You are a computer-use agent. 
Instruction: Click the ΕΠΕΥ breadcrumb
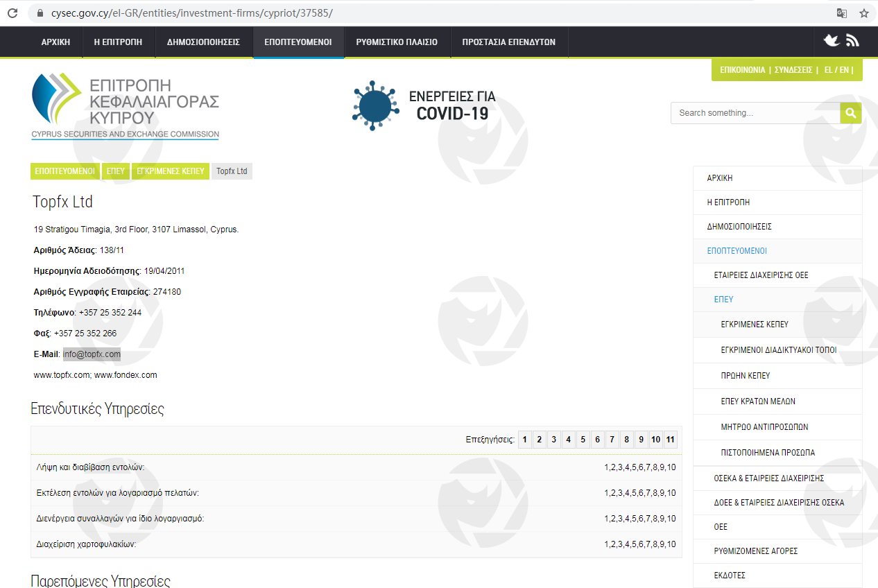[x=116, y=171]
